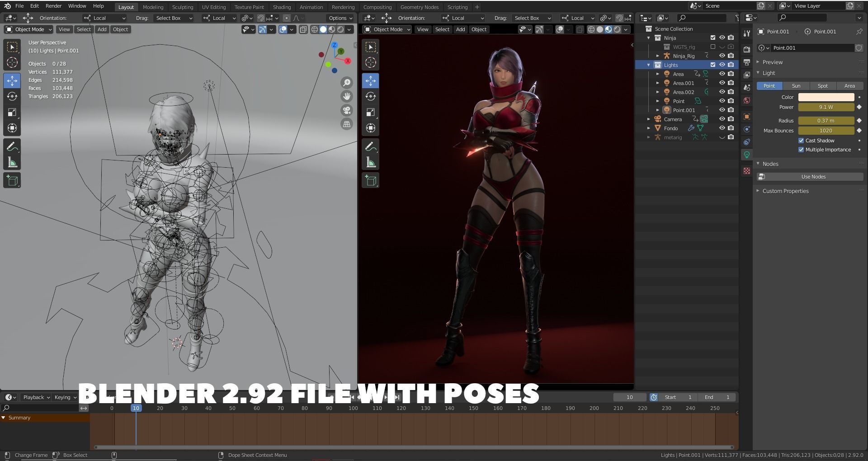Hide the Area light with its eye icon

click(x=722, y=74)
